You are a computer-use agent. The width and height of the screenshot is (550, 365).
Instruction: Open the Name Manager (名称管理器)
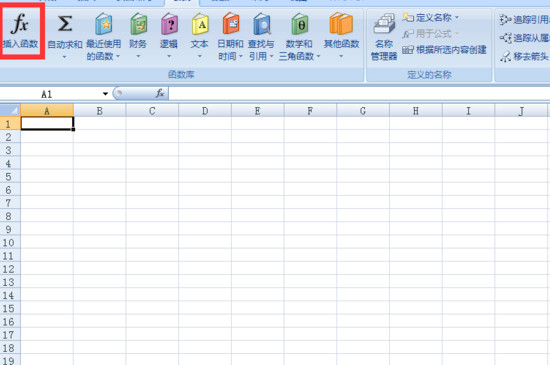384,37
